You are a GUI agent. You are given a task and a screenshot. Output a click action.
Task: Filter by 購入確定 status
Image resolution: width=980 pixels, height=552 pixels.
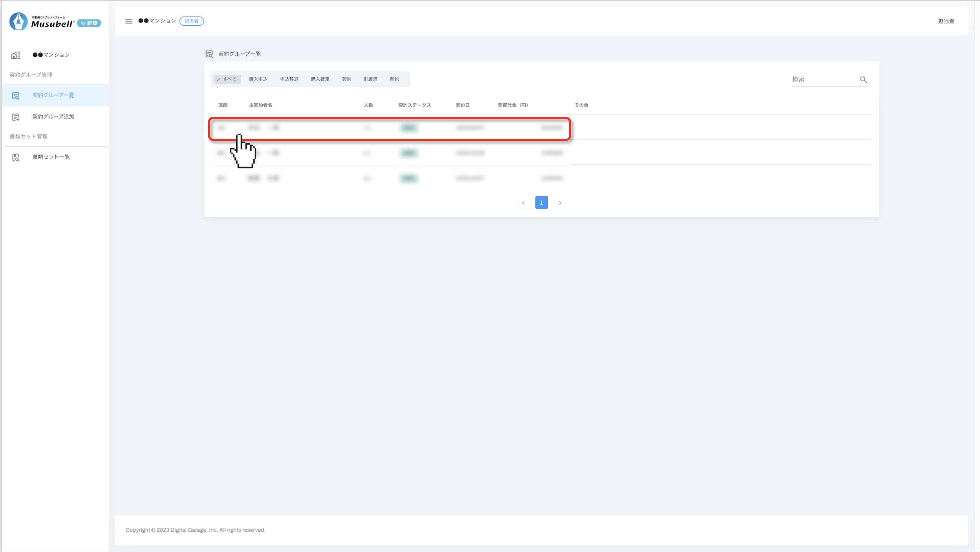pyautogui.click(x=320, y=79)
